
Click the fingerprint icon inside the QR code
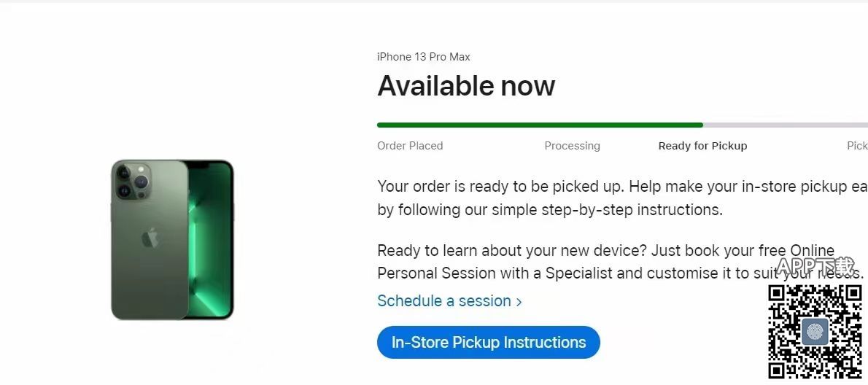click(x=815, y=332)
